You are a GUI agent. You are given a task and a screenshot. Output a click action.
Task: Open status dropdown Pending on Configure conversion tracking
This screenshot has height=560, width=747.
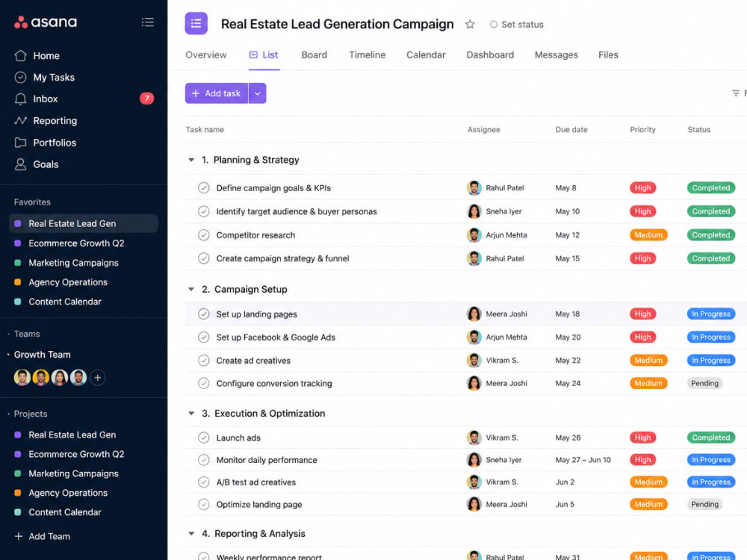(x=704, y=383)
